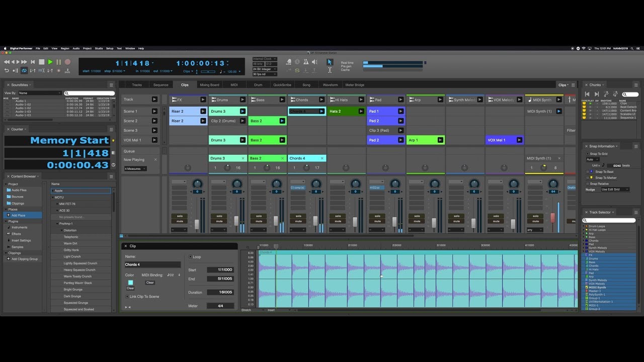Image resolution: width=644 pixels, height=362 pixels.
Task: Open the Internal Clock dropdown
Action: [264, 59]
